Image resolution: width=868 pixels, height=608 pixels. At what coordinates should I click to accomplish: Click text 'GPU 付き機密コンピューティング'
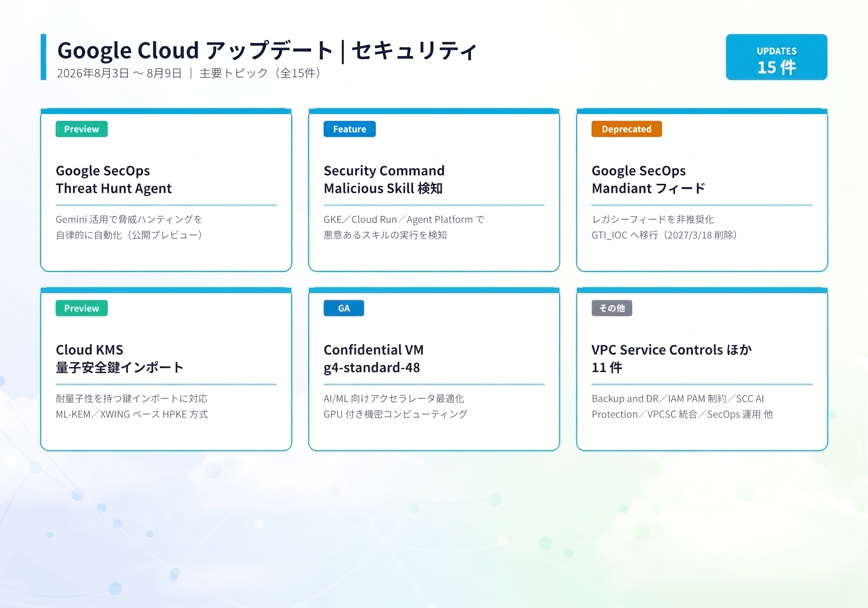point(395,414)
